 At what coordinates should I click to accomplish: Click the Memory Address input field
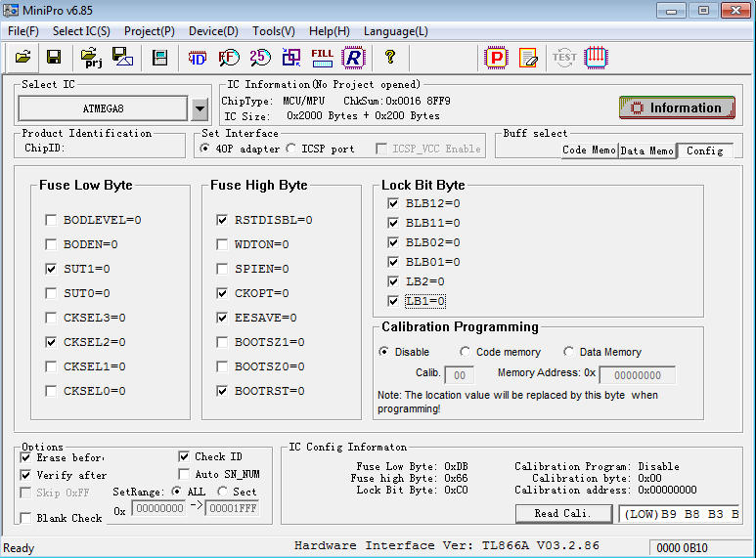[637, 375]
